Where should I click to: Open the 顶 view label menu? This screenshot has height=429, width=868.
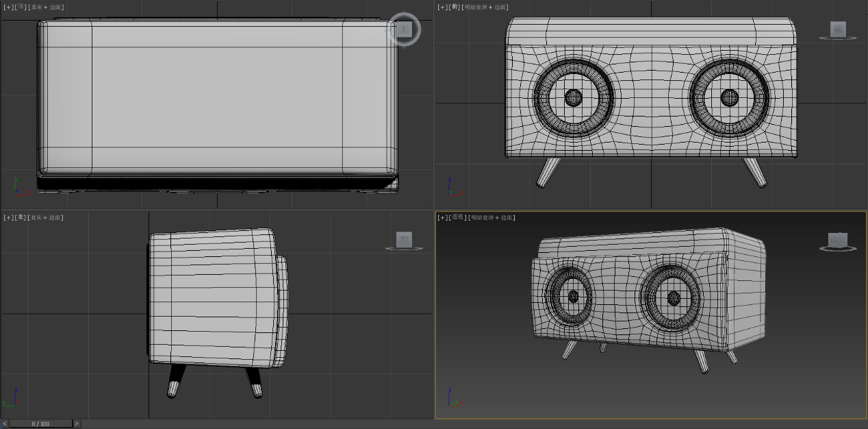coord(21,7)
